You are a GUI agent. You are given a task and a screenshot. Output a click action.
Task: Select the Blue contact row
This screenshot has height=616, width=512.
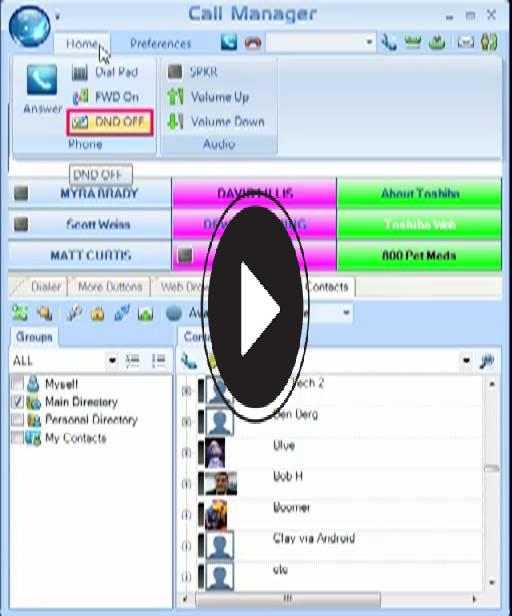click(x=331, y=453)
